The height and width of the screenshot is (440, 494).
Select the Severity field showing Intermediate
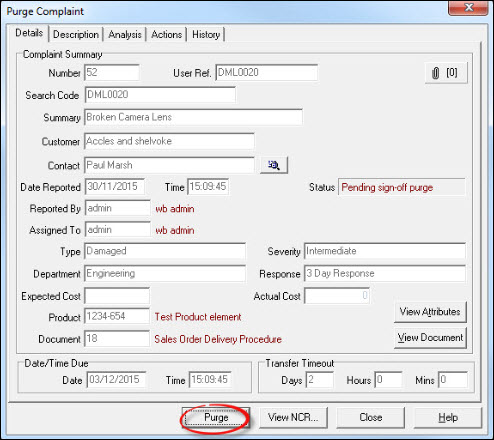point(385,251)
